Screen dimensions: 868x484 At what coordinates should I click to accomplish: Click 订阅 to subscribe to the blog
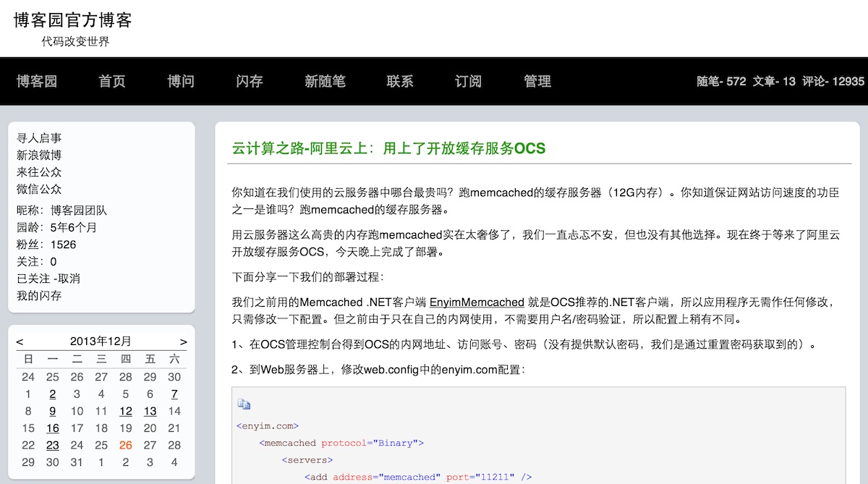(468, 82)
